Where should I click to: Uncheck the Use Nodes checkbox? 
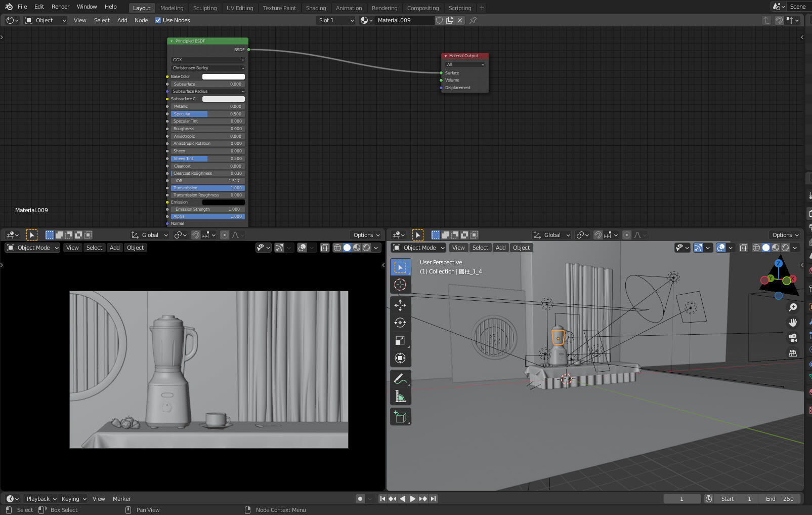point(158,20)
